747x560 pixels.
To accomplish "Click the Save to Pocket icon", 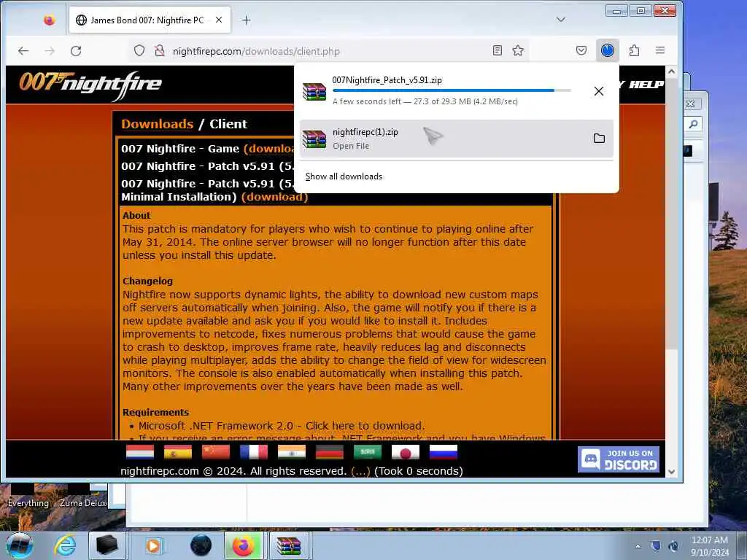I will pos(581,50).
